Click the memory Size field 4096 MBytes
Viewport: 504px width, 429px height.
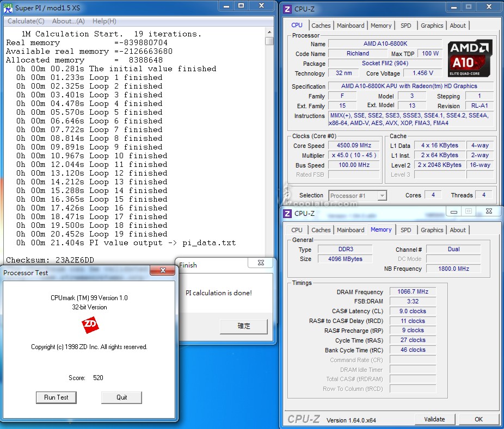pos(346,259)
